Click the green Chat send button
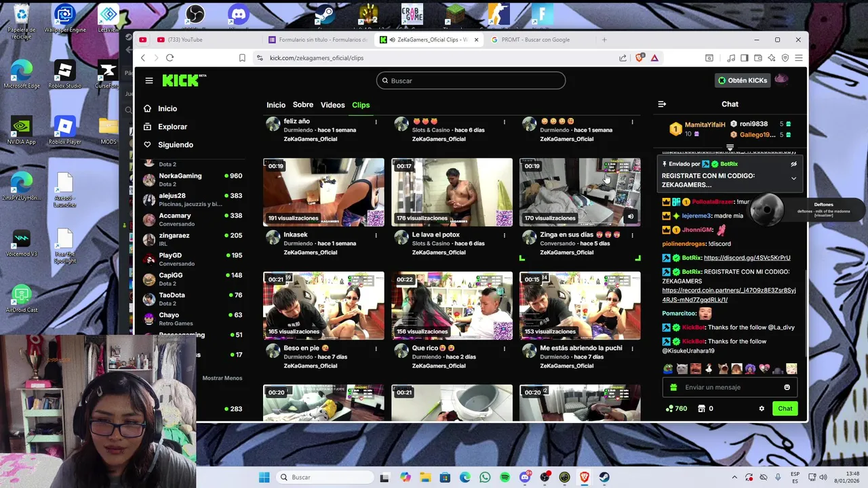Image resolution: width=868 pixels, height=488 pixels. point(785,409)
